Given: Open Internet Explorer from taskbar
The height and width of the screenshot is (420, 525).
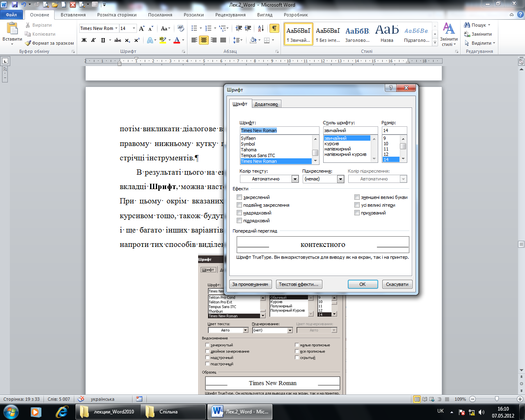Looking at the screenshot, I should tap(62, 411).
